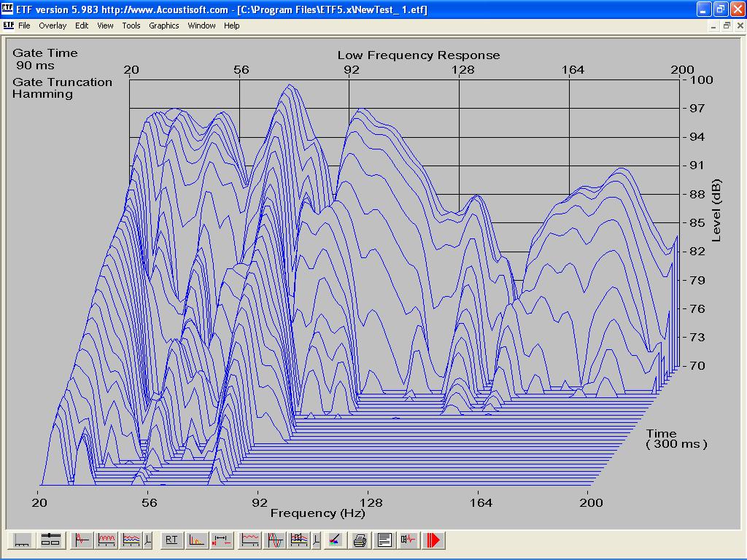
Task: Open the Graphics menu
Action: (x=163, y=26)
